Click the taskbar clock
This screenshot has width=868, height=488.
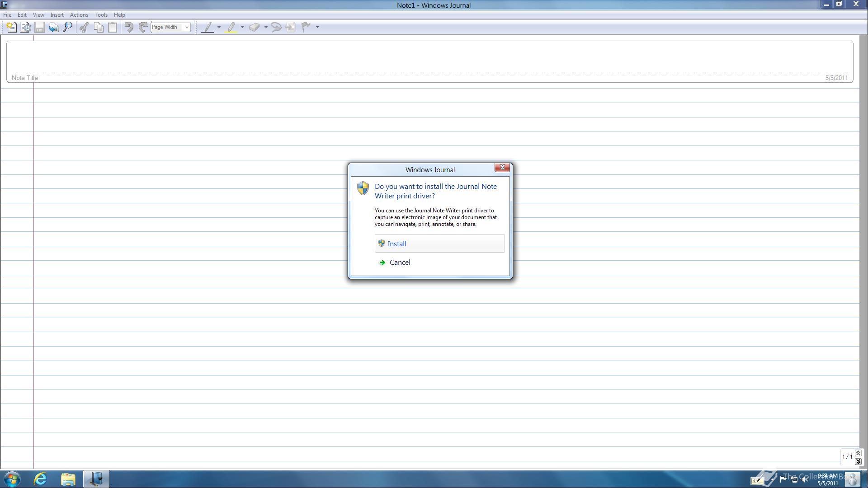(x=827, y=479)
